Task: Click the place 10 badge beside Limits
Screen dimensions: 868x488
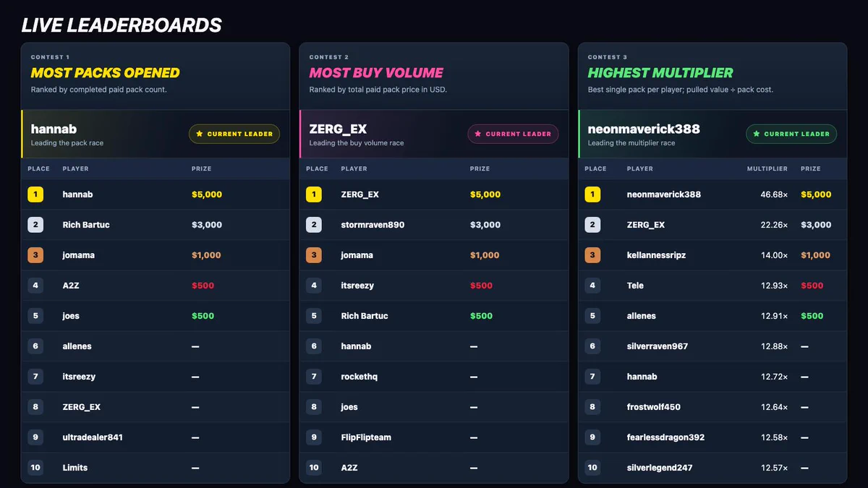Action: click(35, 468)
